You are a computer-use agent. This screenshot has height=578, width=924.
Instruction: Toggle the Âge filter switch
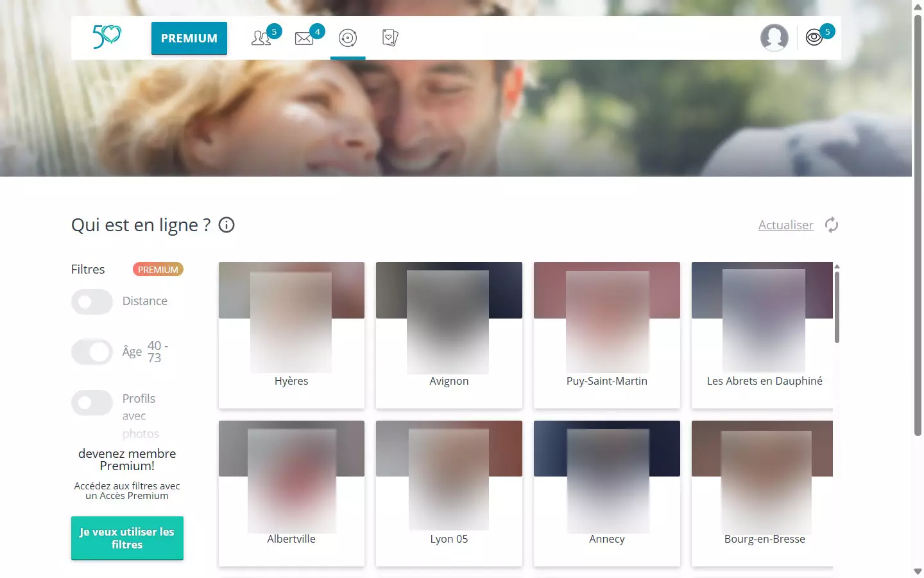tap(92, 352)
